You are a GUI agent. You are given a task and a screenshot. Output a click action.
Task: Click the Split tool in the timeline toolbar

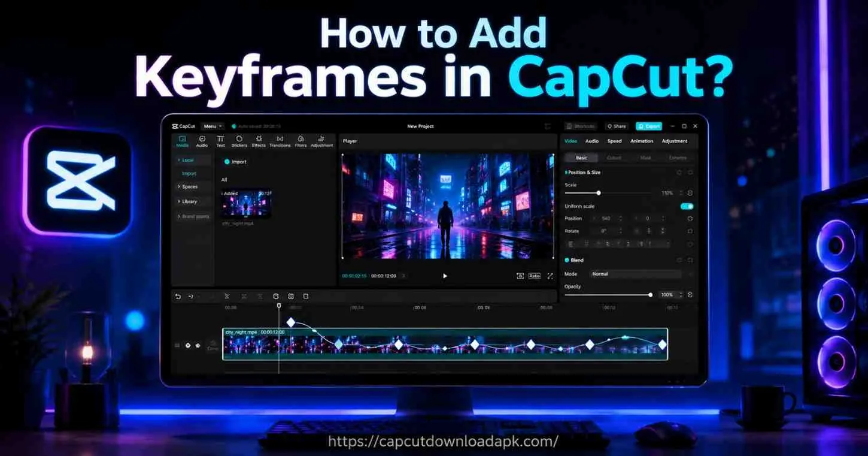click(227, 296)
